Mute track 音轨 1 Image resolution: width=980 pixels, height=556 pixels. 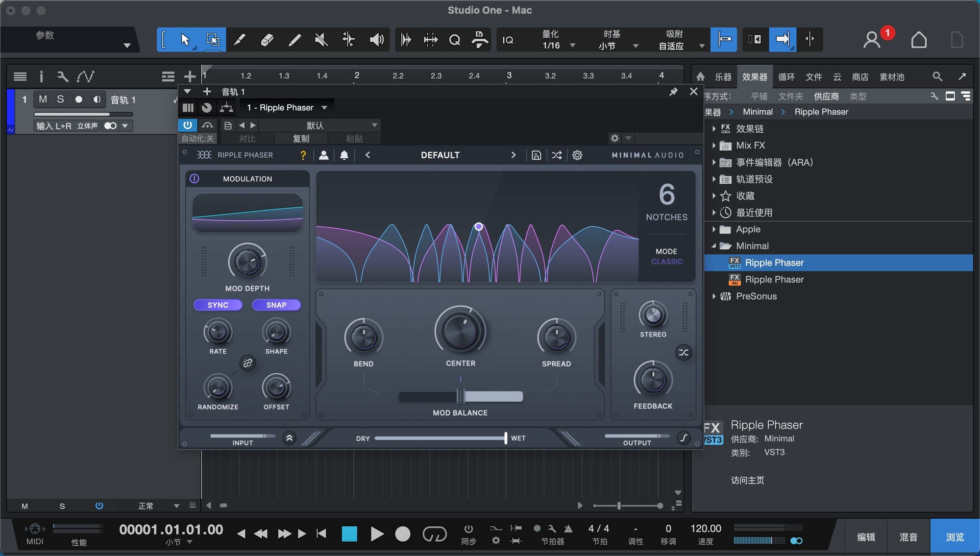(x=43, y=99)
